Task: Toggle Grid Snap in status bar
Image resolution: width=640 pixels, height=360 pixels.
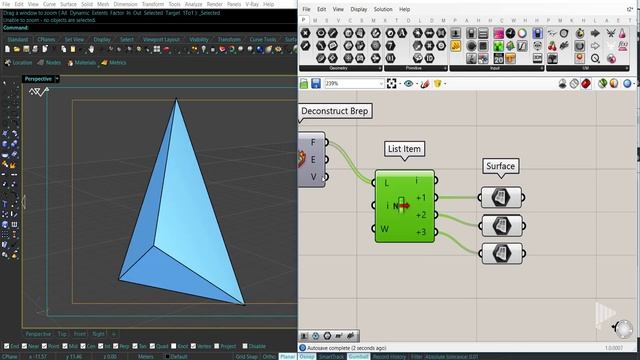Action: [x=246, y=357]
